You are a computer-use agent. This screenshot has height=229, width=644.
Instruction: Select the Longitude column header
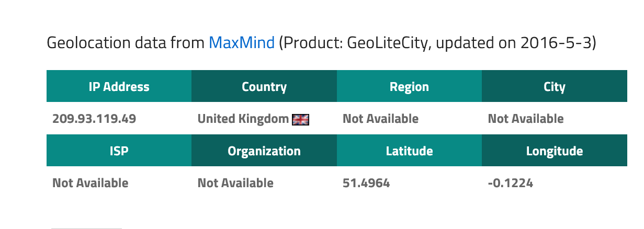click(554, 152)
